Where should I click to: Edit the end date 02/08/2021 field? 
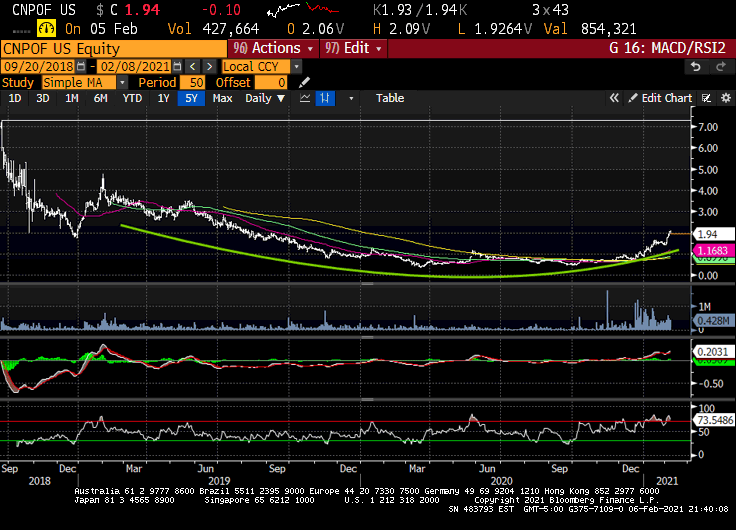[135, 66]
